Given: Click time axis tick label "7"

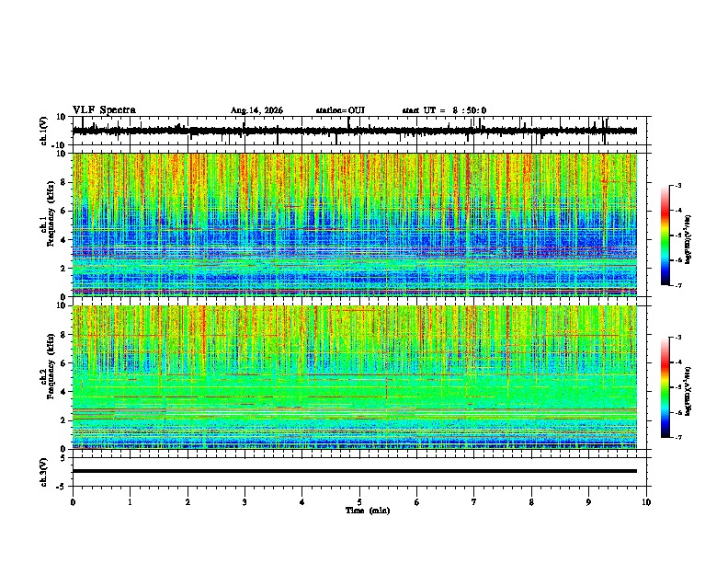Looking at the screenshot, I should [x=474, y=502].
